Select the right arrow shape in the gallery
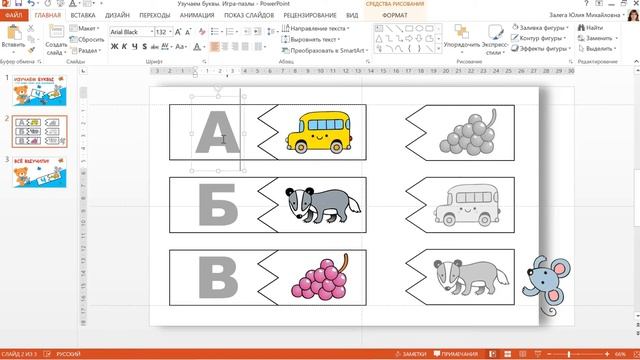The height and width of the screenshot is (360, 640). [x=409, y=39]
